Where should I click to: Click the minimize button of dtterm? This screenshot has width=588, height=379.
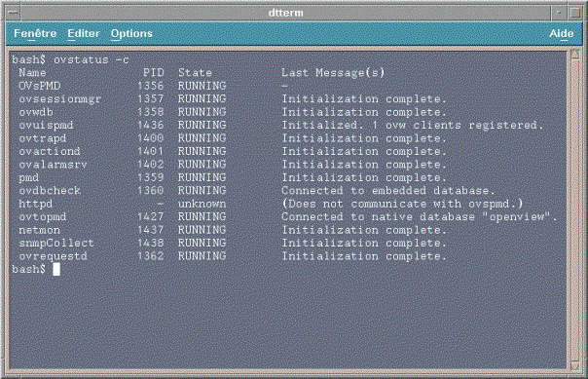559,13
